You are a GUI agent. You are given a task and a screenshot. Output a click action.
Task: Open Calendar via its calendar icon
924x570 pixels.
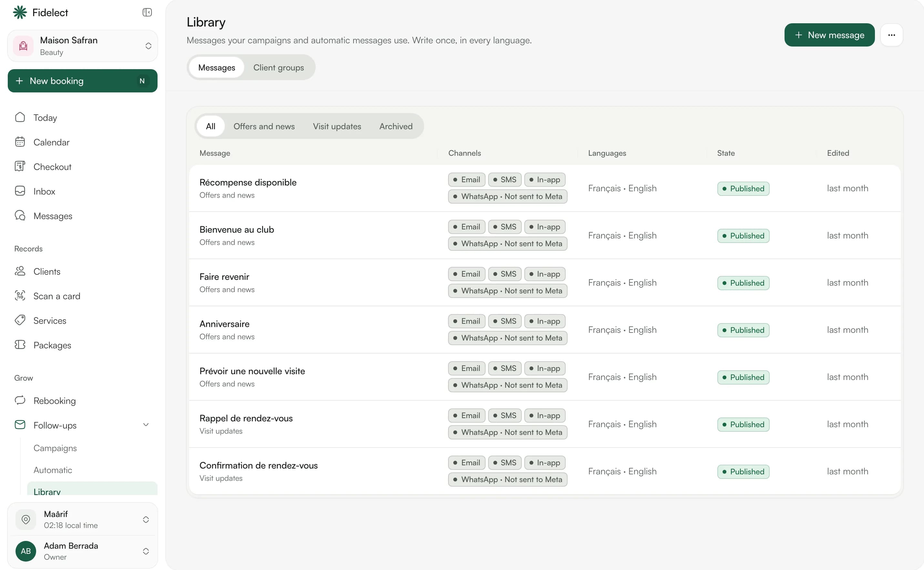pos(20,142)
